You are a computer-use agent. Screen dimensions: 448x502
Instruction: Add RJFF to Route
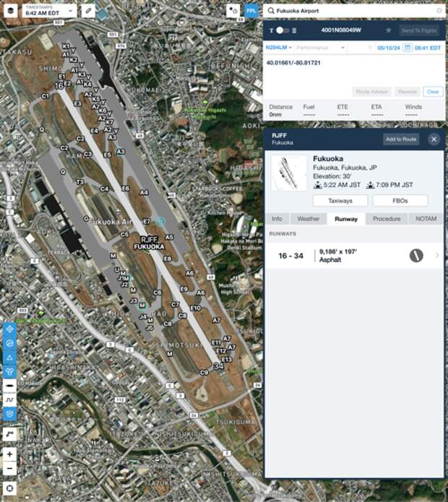(401, 139)
